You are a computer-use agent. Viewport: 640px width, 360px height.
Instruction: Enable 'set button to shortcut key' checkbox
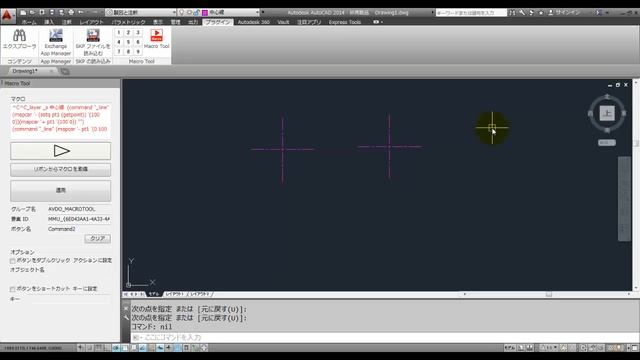point(13,289)
